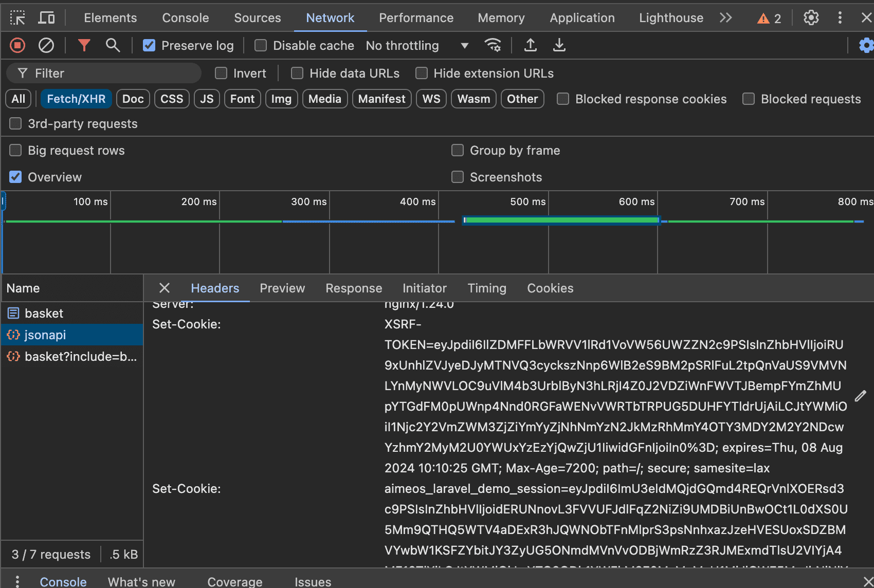Image resolution: width=874 pixels, height=588 pixels.
Task: Enable Hide extension URLs
Action: [422, 73]
